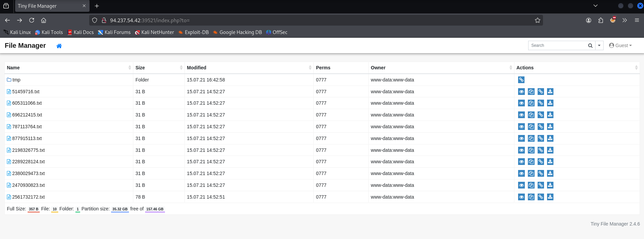This screenshot has width=644, height=239.
Task: Open the 2470930823.txt file link
Action: pos(28,185)
